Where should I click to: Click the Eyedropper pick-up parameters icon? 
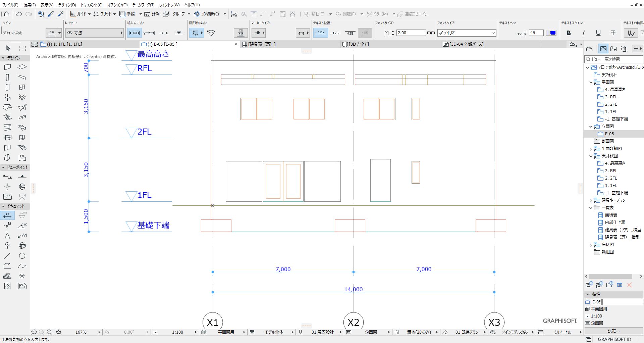pyautogui.click(x=51, y=14)
